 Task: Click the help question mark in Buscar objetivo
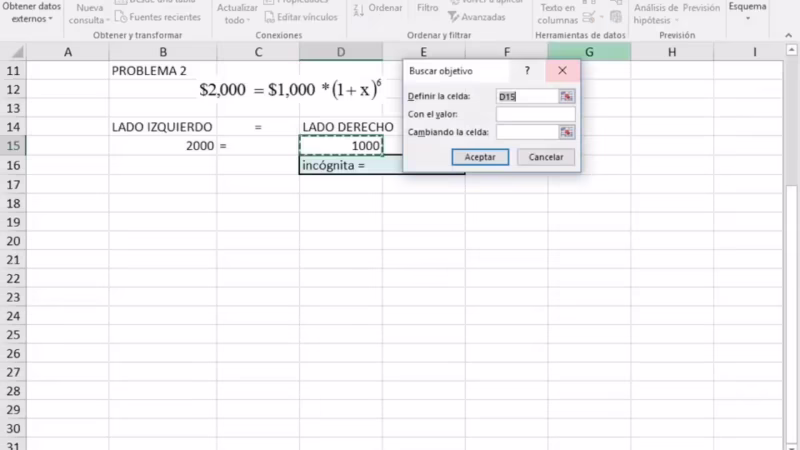pyautogui.click(x=527, y=71)
